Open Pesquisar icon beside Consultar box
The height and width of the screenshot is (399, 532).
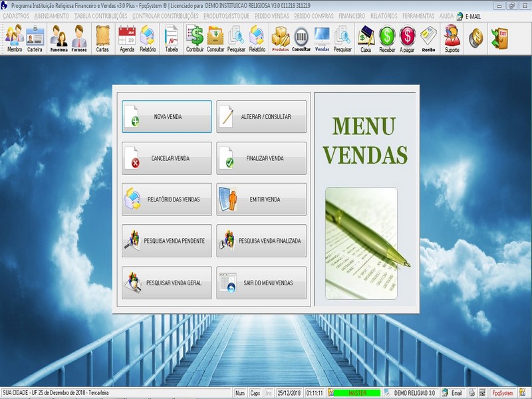coord(236,39)
